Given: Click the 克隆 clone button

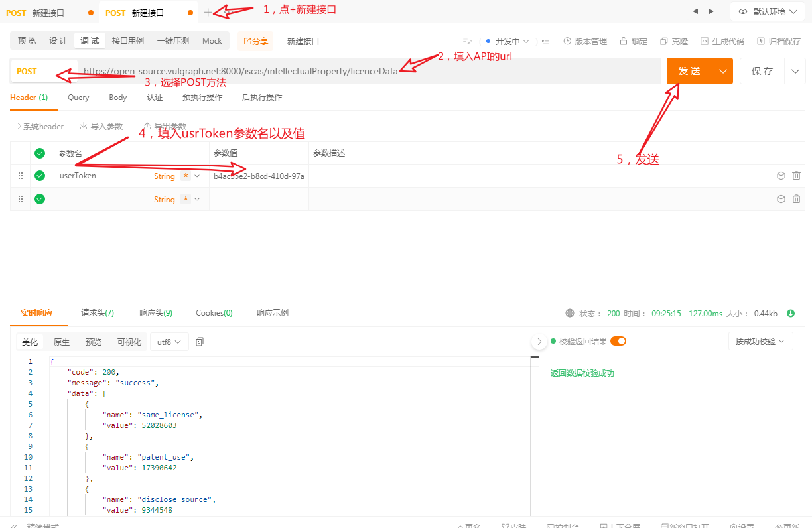Looking at the screenshot, I should [674, 41].
